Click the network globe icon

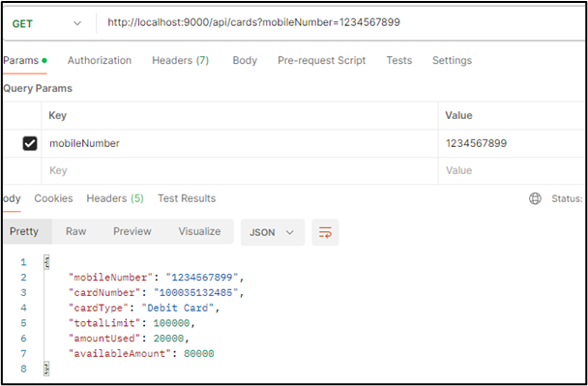[x=535, y=198]
